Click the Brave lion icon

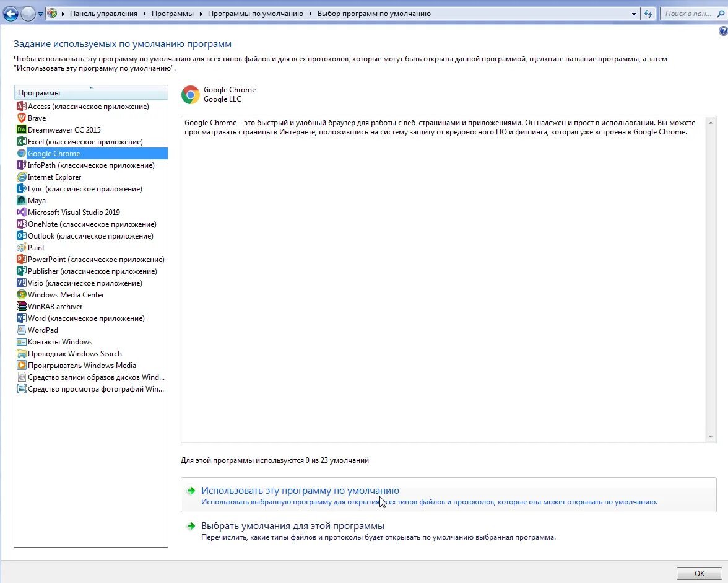[x=21, y=118]
